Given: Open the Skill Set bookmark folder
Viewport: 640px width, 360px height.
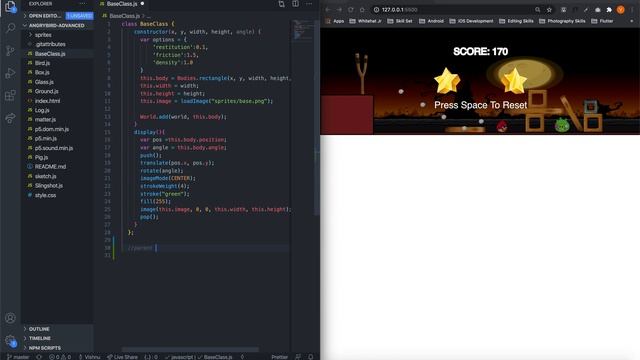Looking at the screenshot, I should pyautogui.click(x=400, y=21).
